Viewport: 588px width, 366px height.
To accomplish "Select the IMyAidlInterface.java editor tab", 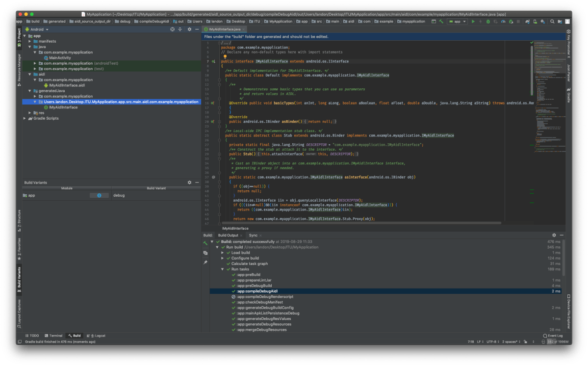I will pos(224,29).
